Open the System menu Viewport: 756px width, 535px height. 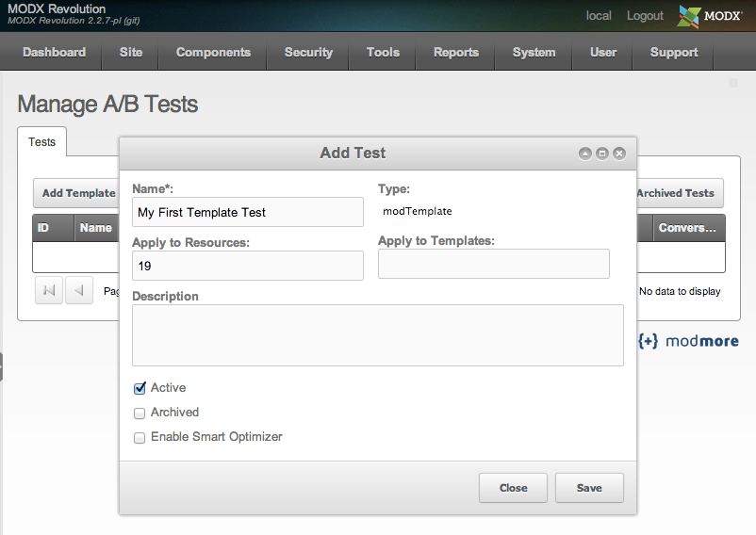click(534, 52)
